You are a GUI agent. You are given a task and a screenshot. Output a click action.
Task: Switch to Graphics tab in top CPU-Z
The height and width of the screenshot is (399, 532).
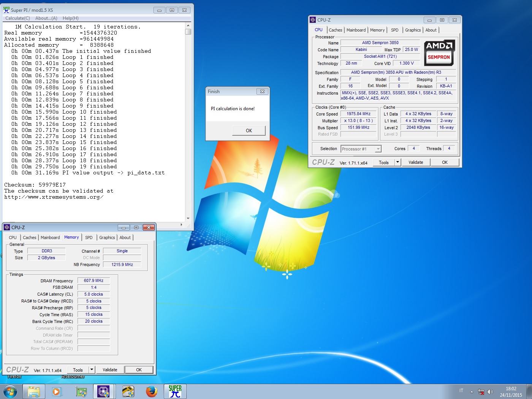[x=413, y=30]
